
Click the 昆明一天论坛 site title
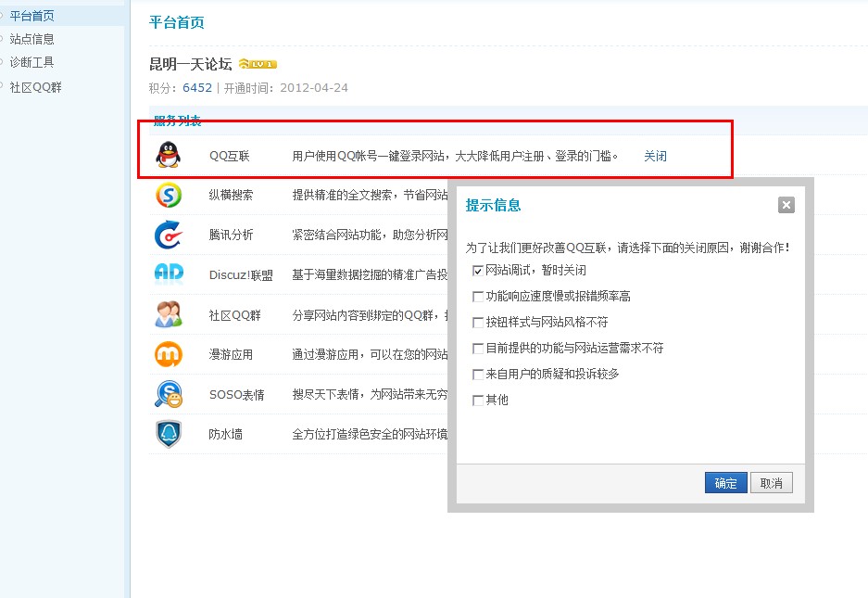(x=191, y=64)
